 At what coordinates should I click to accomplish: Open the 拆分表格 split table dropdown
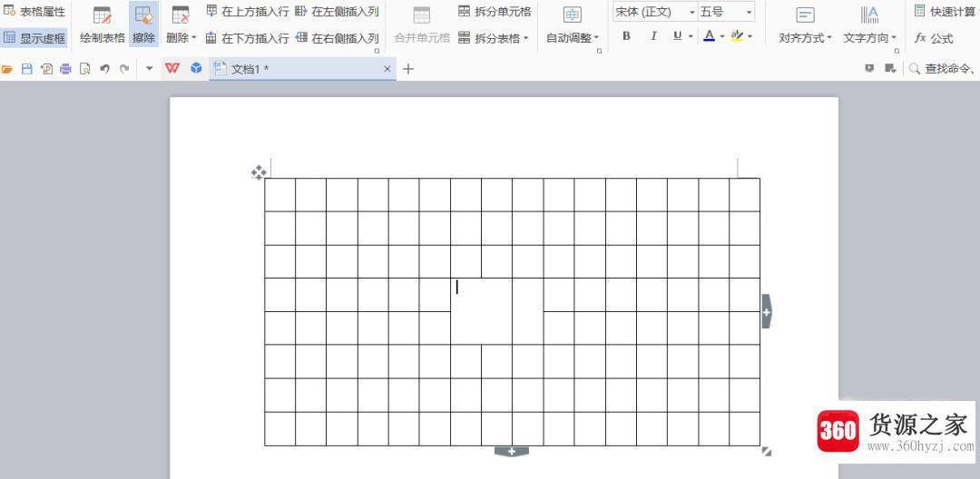coord(493,38)
